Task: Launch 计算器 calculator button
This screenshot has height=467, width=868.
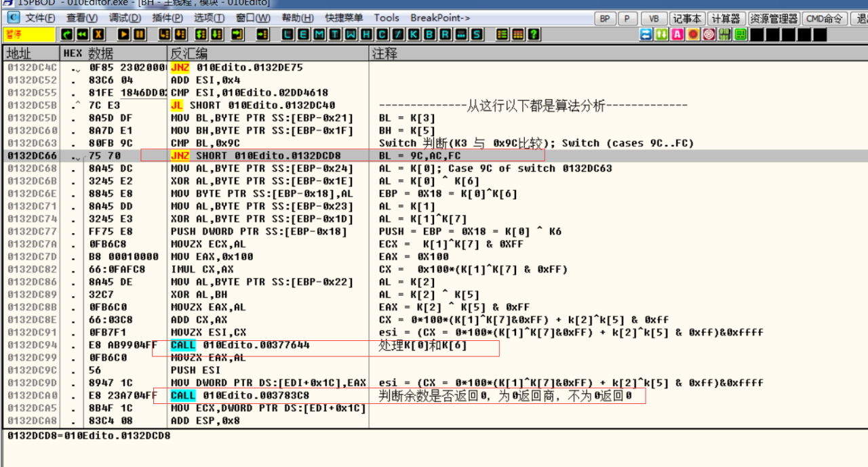Action: 727,18
